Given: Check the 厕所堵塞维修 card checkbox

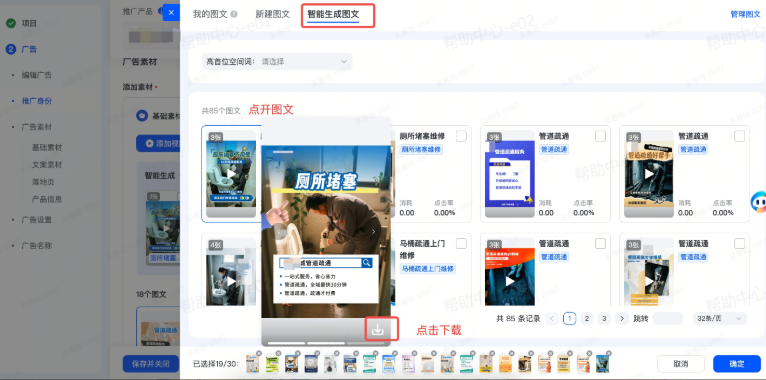Looking at the screenshot, I should click(x=461, y=136).
